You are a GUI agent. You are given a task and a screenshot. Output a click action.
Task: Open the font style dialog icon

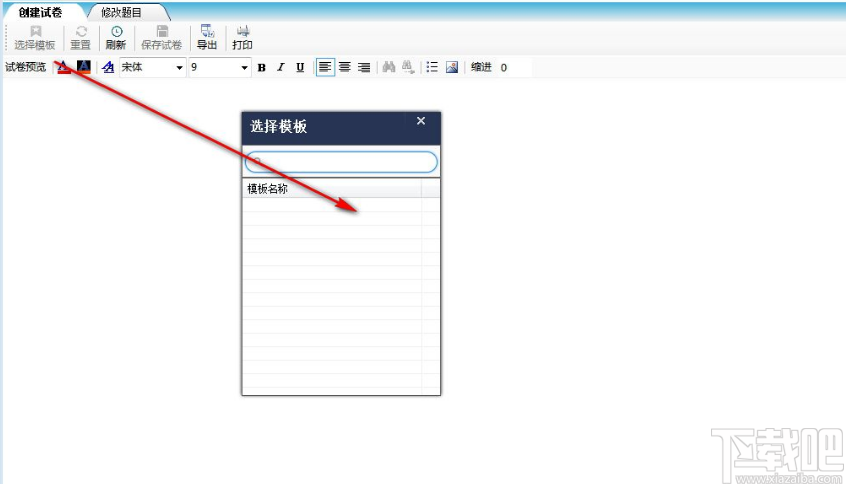[108, 67]
